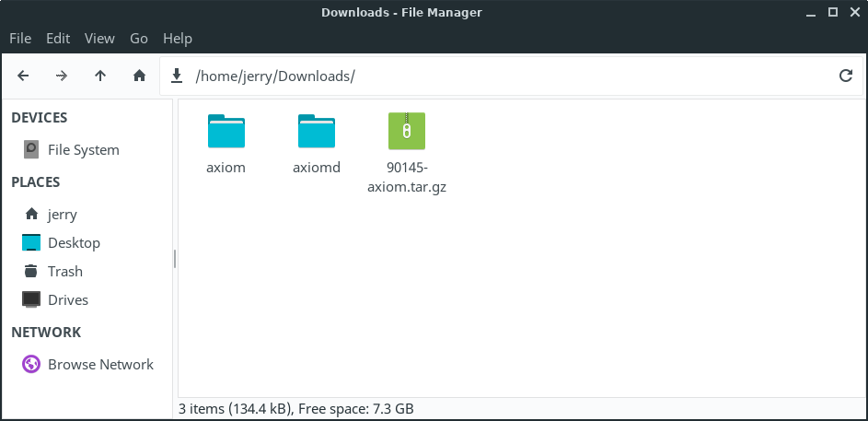
Task: Navigate to parent folder with up arrow
Action: point(100,76)
